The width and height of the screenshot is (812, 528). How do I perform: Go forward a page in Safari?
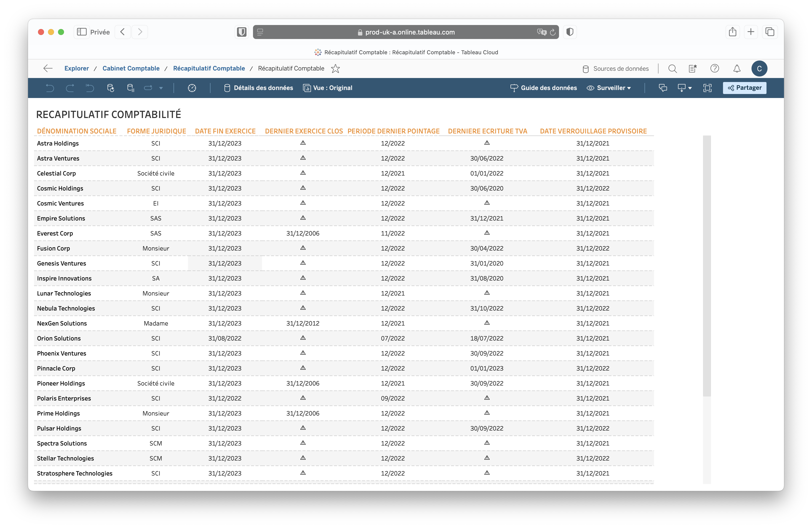139,32
